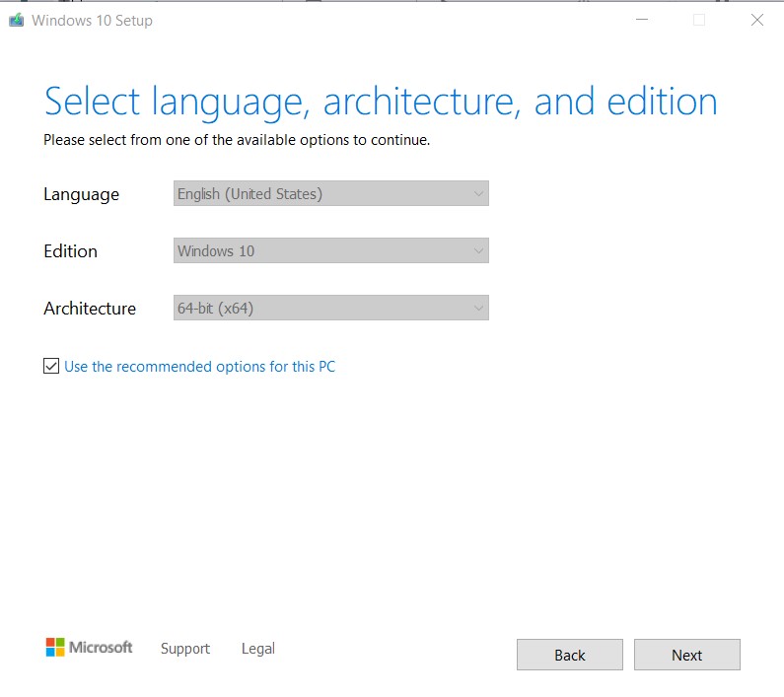The width and height of the screenshot is (784, 697).
Task: Close the Windows 10 Setup window
Action: click(x=756, y=20)
